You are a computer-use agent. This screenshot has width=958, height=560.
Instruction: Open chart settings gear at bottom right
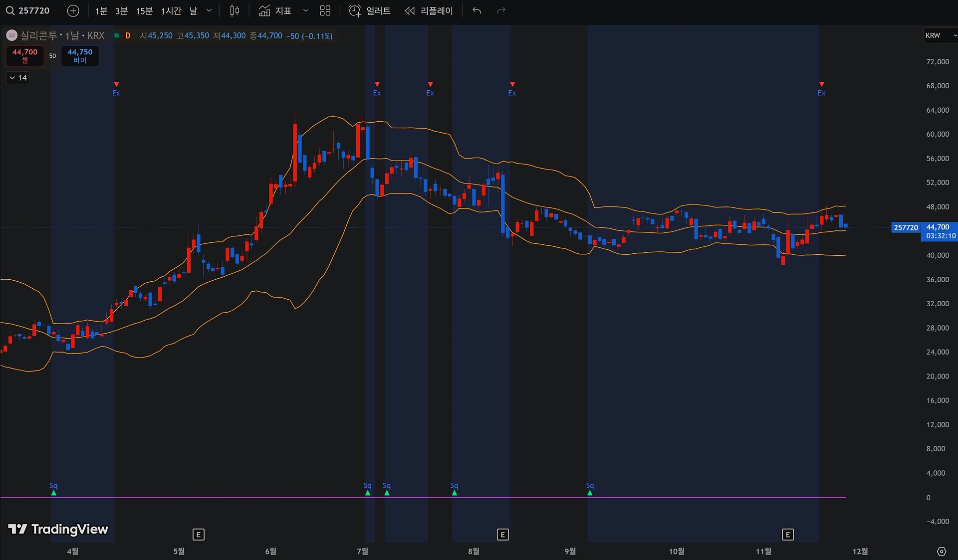pyautogui.click(x=941, y=551)
